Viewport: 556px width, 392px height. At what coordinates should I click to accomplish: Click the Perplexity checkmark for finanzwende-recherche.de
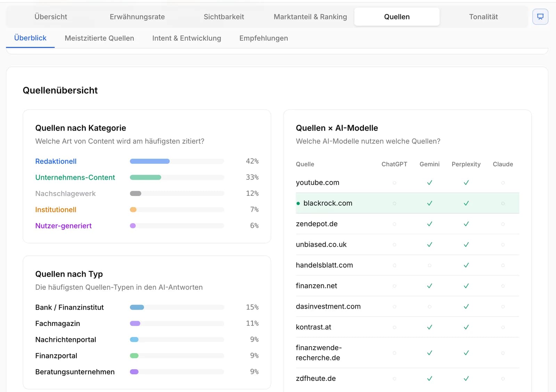click(466, 353)
